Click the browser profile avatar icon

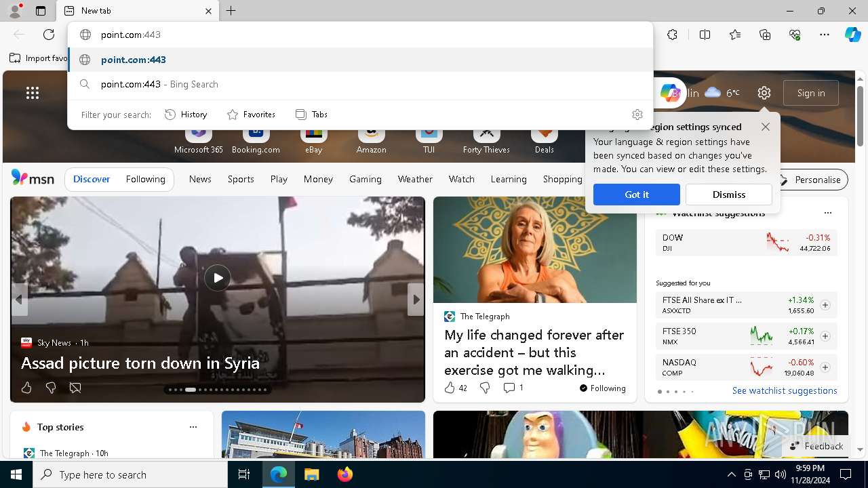click(14, 10)
